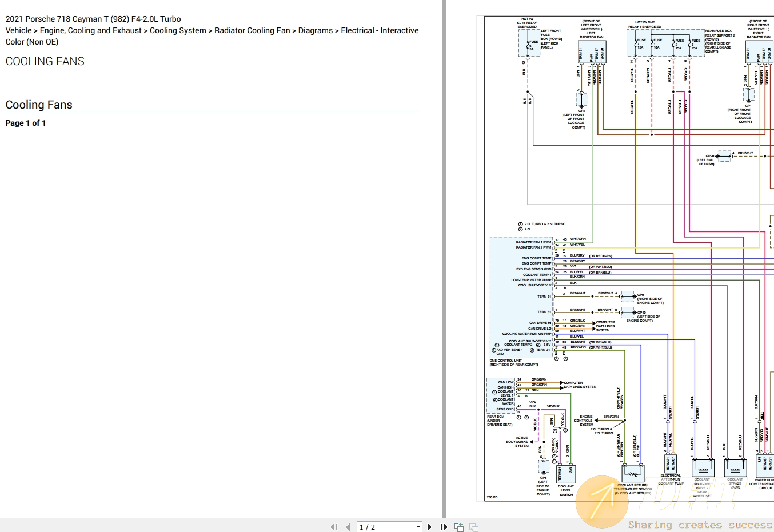Click the '2.0L TURBO & 2.5L TURBO' legend note
Screen dimensions: 774x532
click(545, 224)
